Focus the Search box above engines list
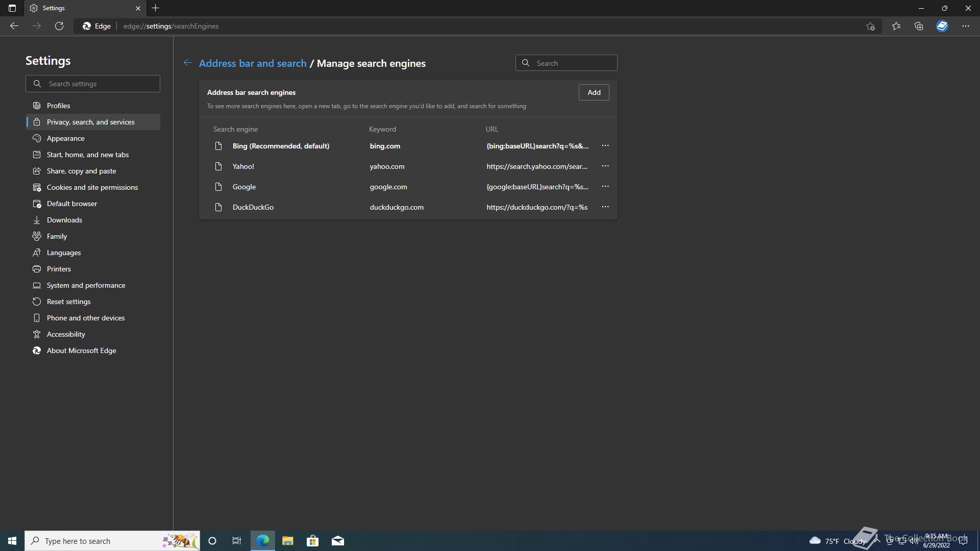 pos(567,63)
